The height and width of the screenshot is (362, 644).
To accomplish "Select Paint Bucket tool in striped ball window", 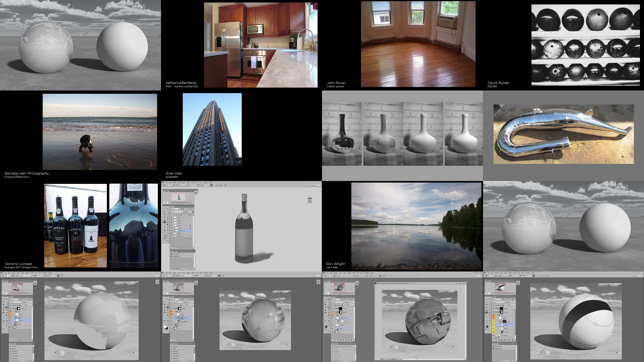I will pyautogui.click(x=490, y=313).
